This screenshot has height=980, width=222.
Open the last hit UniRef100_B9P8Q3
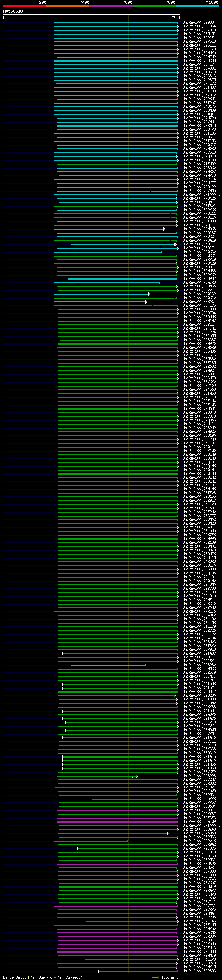coord(199,971)
